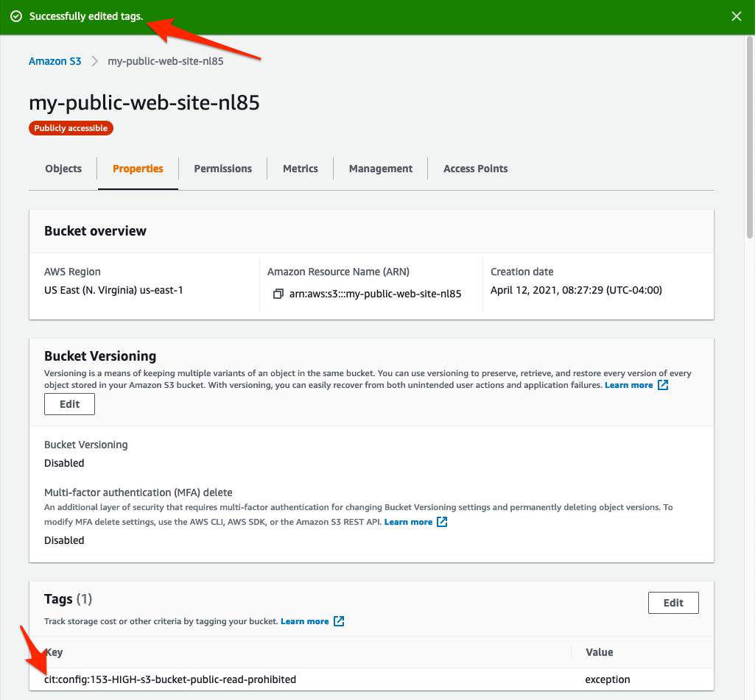Click the creation date April 12, 2021 value

click(x=576, y=290)
